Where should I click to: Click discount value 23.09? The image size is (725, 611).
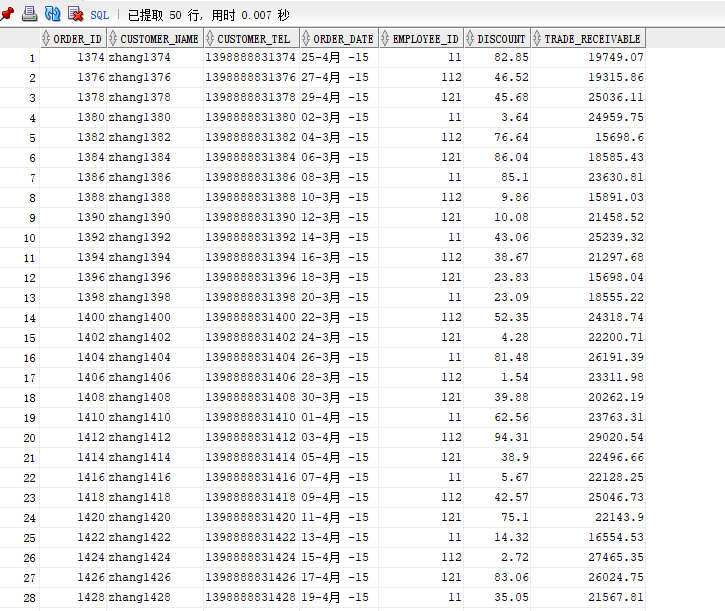497,297
